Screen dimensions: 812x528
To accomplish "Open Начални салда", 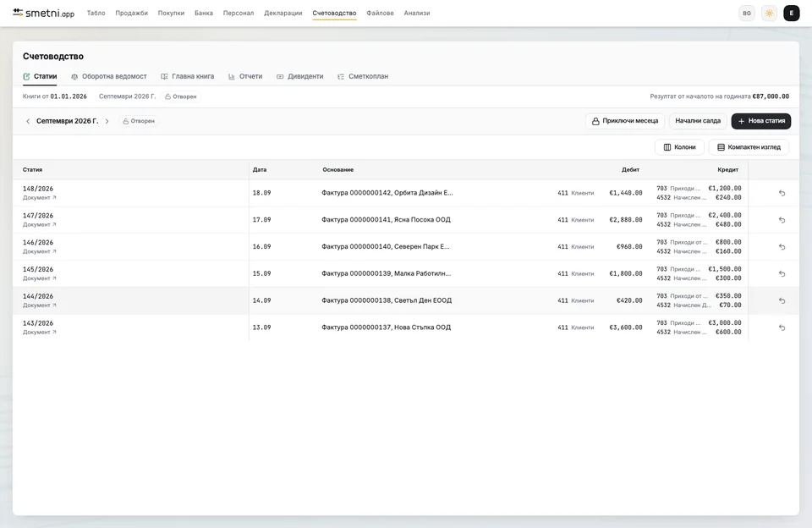I will tap(698, 121).
